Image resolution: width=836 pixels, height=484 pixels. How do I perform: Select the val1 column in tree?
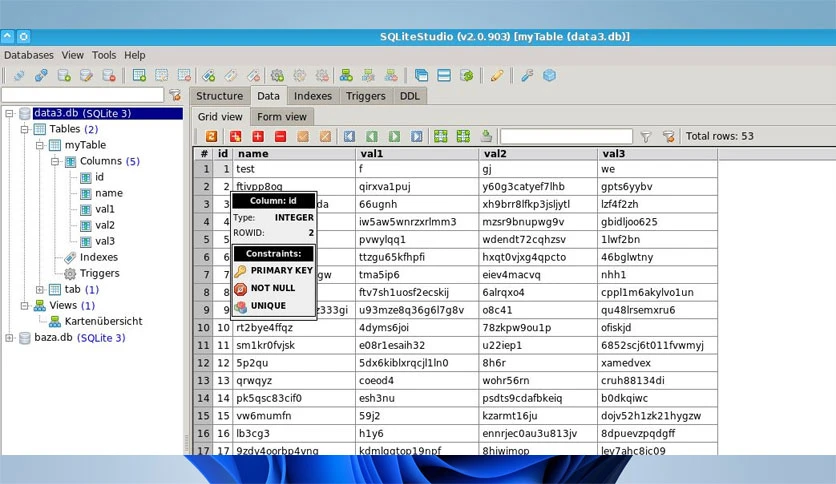click(104, 209)
